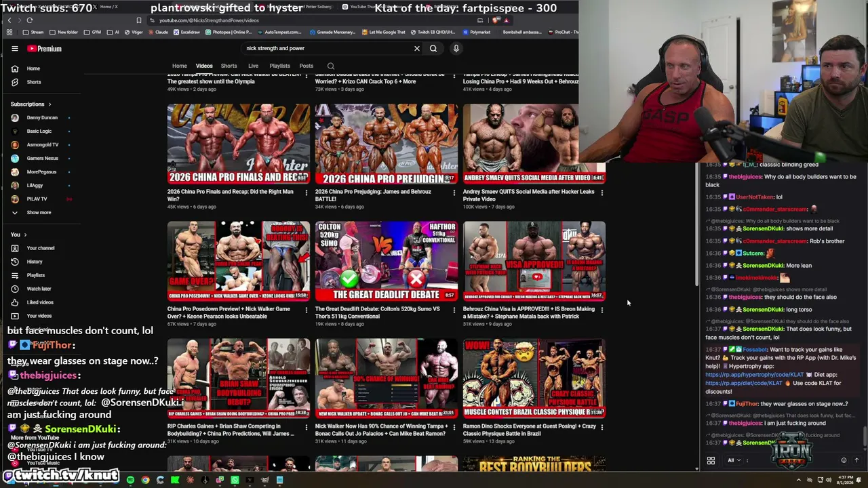Open video options for 2026 China Pro Finals and Recap
This screenshot has width=868, height=488.
pyautogui.click(x=306, y=192)
